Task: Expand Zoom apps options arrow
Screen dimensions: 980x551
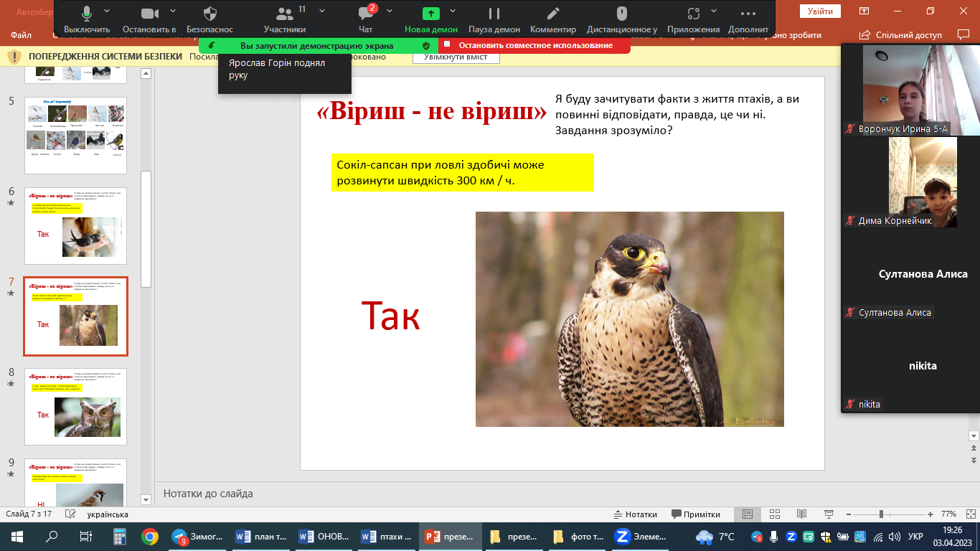Action: (x=715, y=11)
